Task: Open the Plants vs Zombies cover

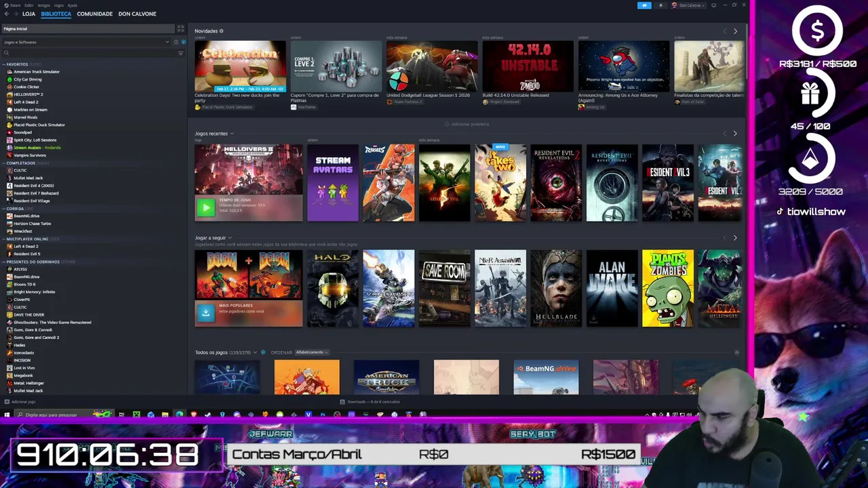Action: 667,288
